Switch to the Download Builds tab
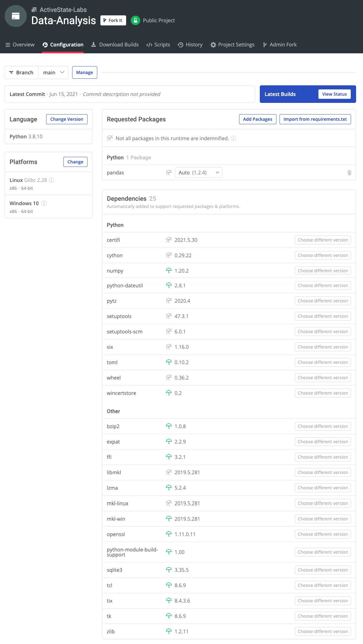Screen dimensions: 363x644 pos(115,45)
